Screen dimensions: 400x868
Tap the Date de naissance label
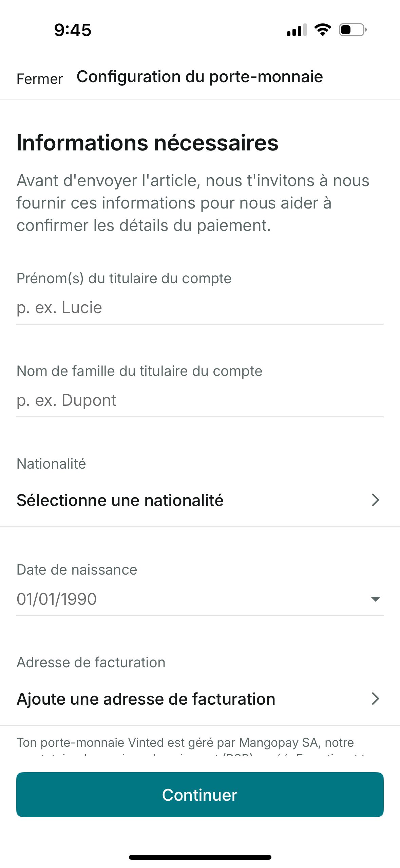(x=77, y=569)
